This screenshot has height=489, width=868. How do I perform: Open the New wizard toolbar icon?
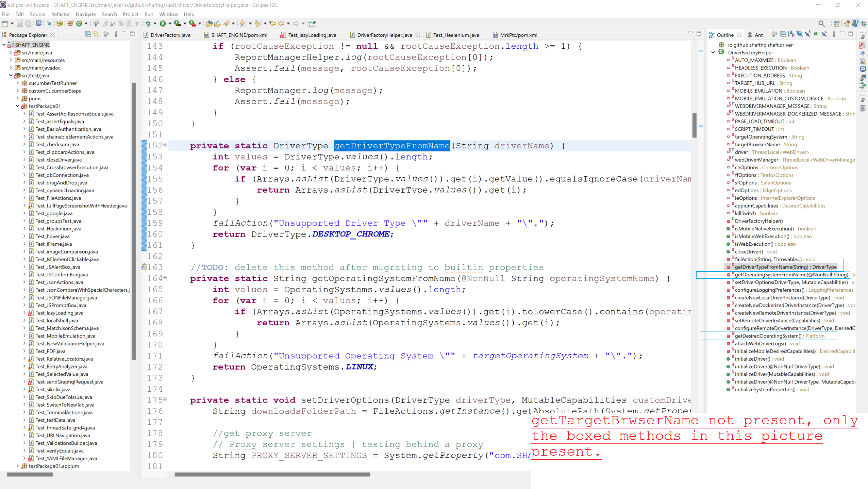5,23
